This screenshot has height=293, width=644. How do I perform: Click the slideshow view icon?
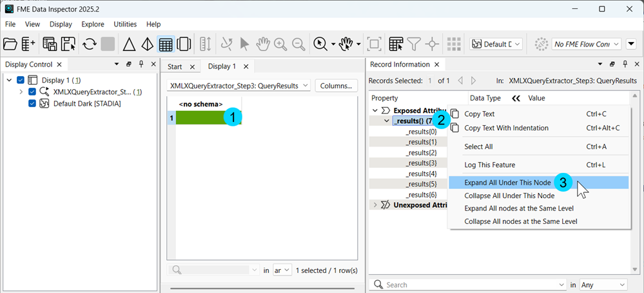[x=184, y=44]
